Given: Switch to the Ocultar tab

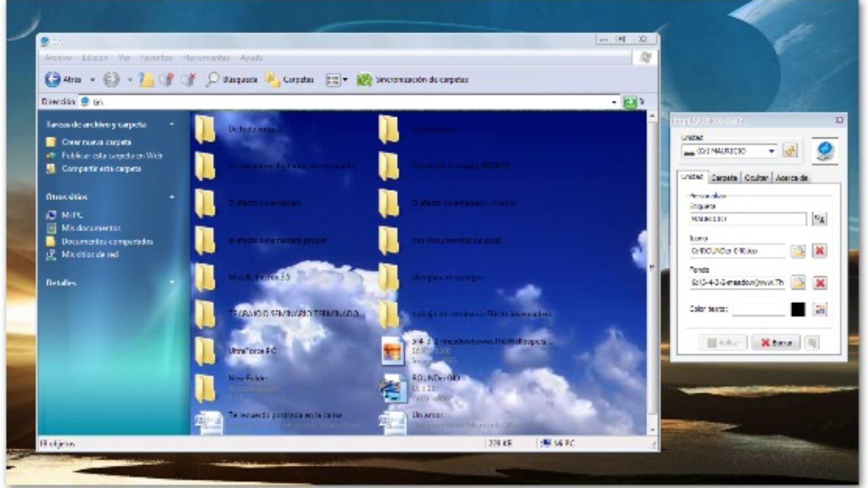Looking at the screenshot, I should pos(755,178).
